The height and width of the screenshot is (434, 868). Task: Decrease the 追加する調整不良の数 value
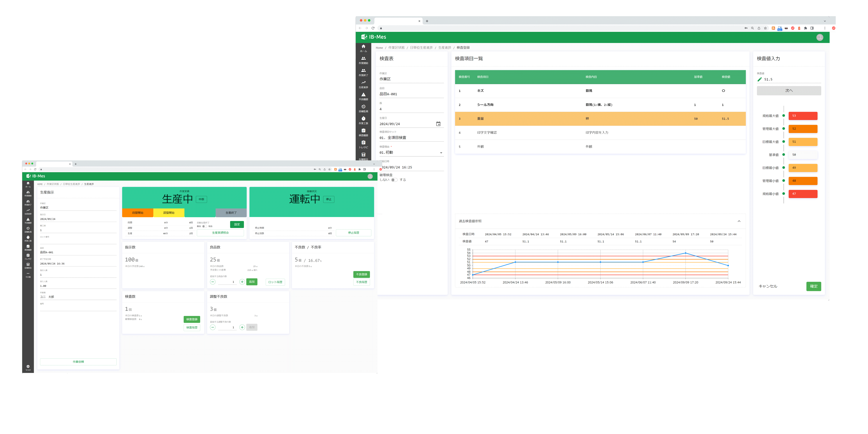213,327
